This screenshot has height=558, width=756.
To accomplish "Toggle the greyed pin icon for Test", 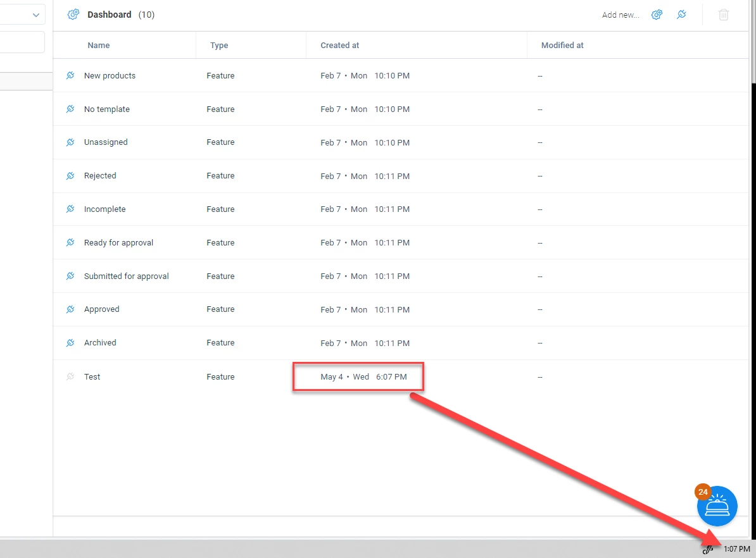I will point(70,376).
